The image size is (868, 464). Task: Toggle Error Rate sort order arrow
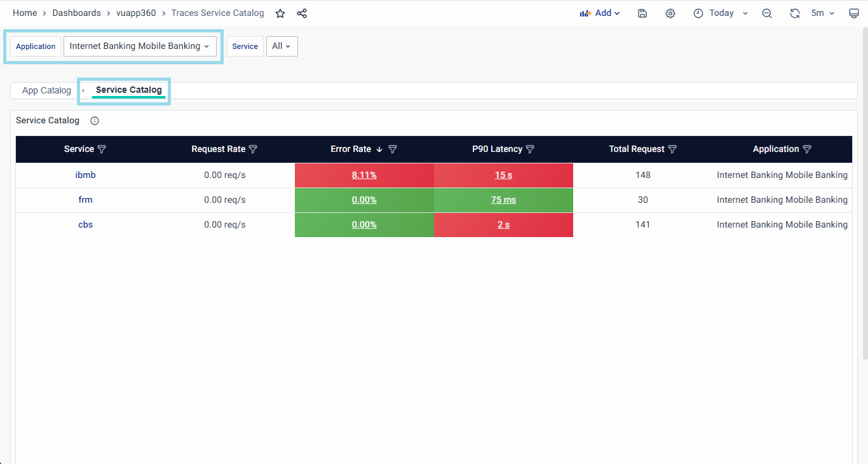(x=379, y=149)
